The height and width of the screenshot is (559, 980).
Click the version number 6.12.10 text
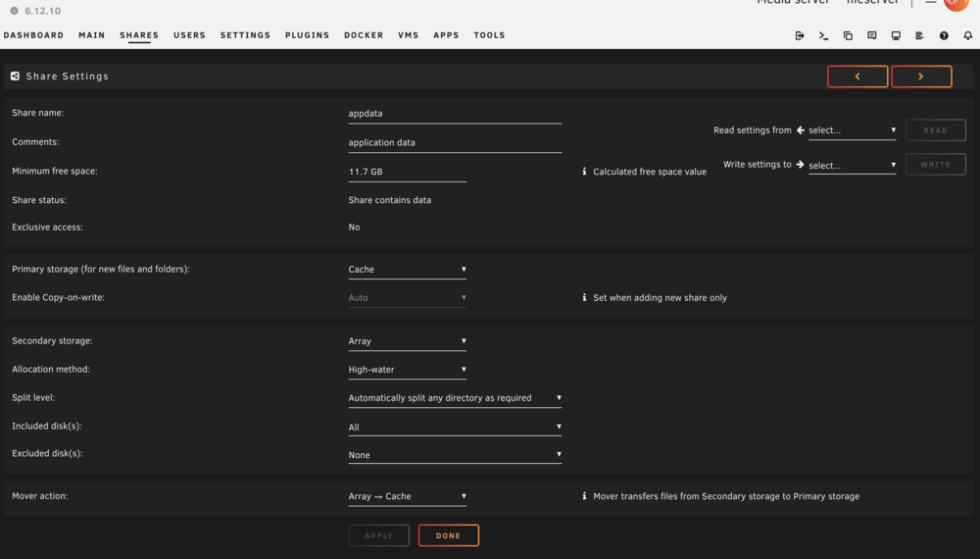pyautogui.click(x=42, y=11)
